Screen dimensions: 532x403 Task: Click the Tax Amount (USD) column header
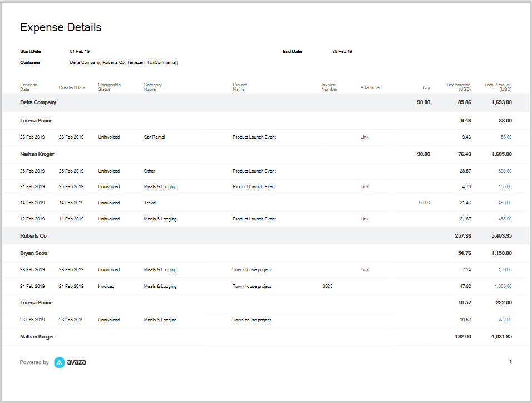pos(458,87)
